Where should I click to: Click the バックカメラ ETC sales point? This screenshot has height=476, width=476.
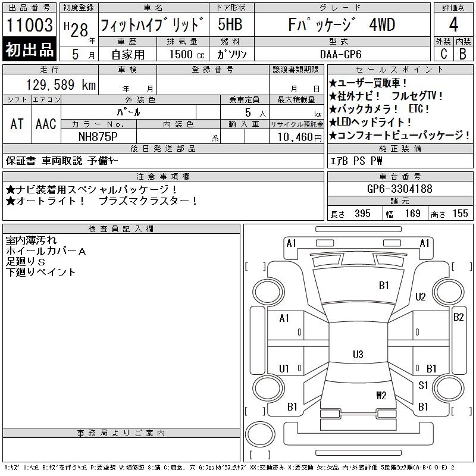[380, 109]
